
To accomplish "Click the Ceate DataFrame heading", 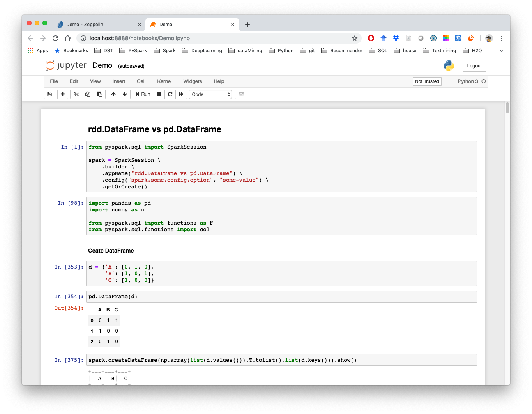I will tap(111, 251).
